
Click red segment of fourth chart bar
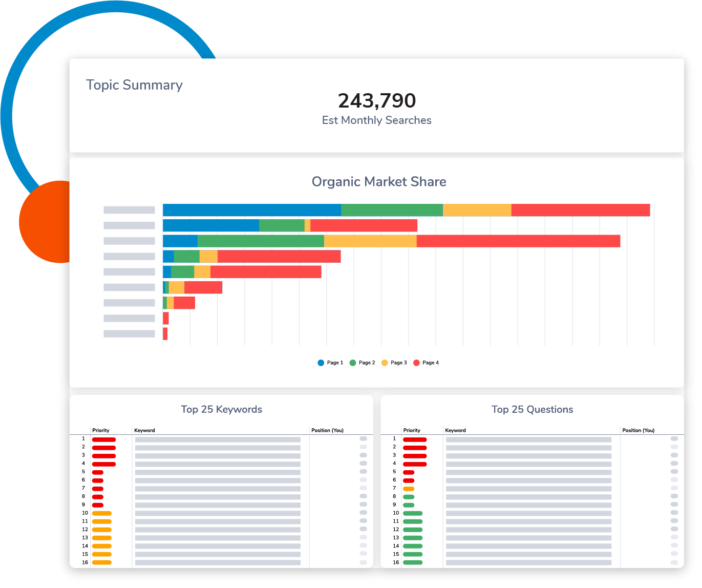tap(279, 257)
